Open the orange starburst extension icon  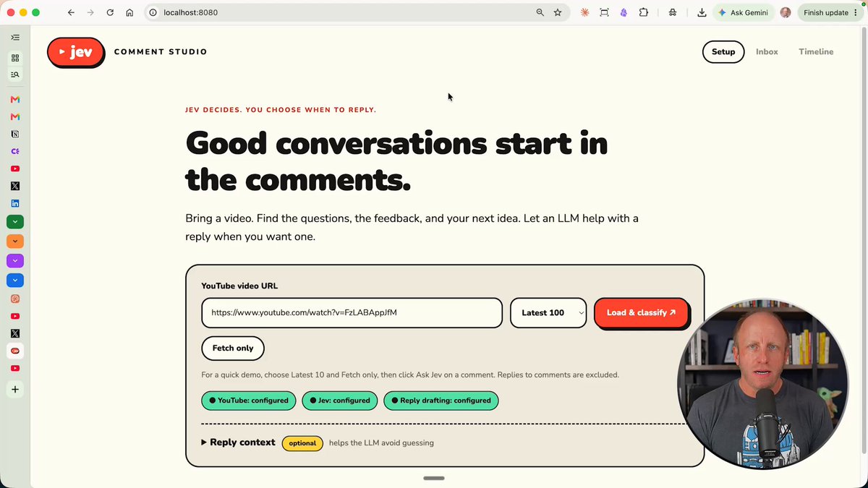tap(584, 12)
